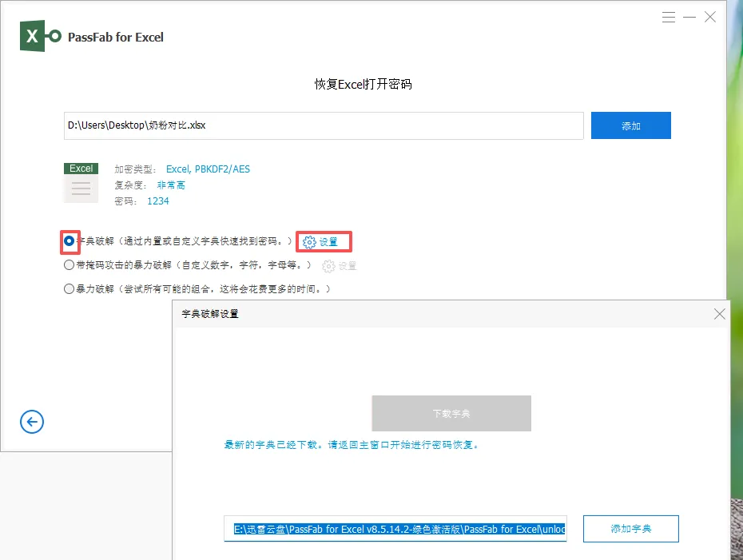Close the PassFab main window
The image size is (743, 560).
point(709,18)
